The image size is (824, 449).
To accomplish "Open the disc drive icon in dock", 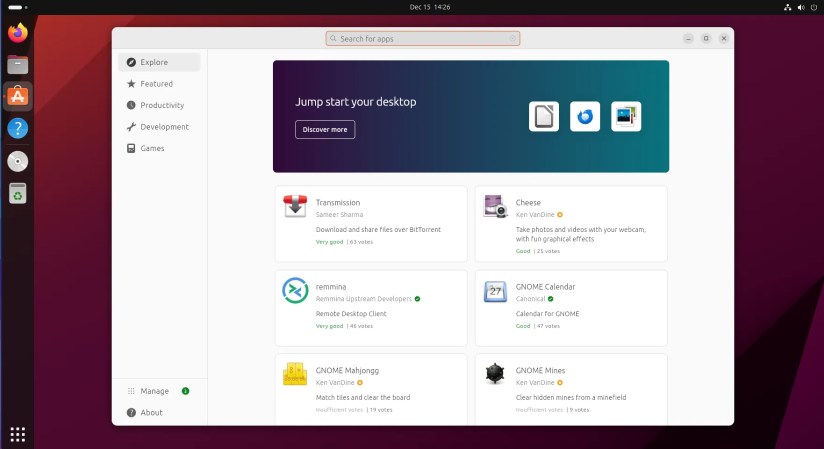I will pyautogui.click(x=18, y=161).
